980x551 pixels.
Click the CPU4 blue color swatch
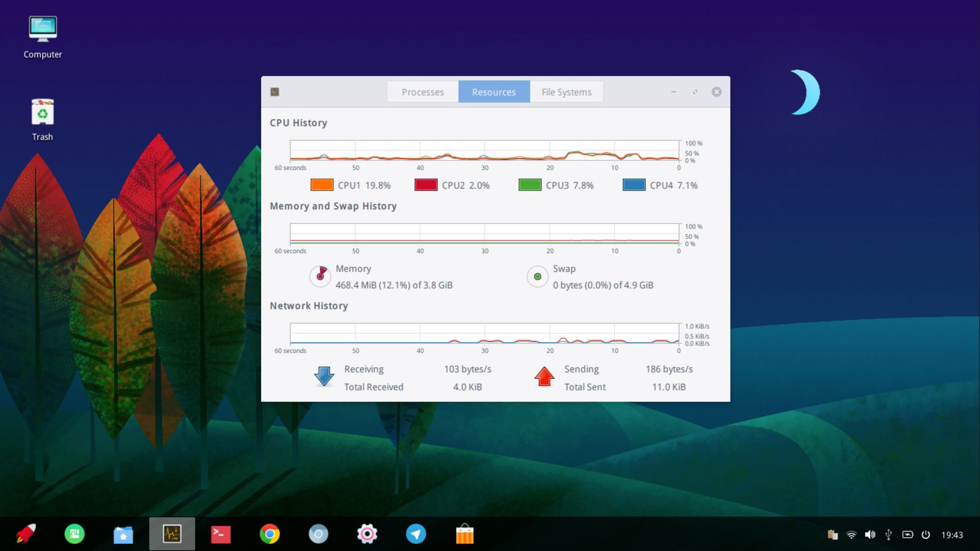pyautogui.click(x=633, y=185)
